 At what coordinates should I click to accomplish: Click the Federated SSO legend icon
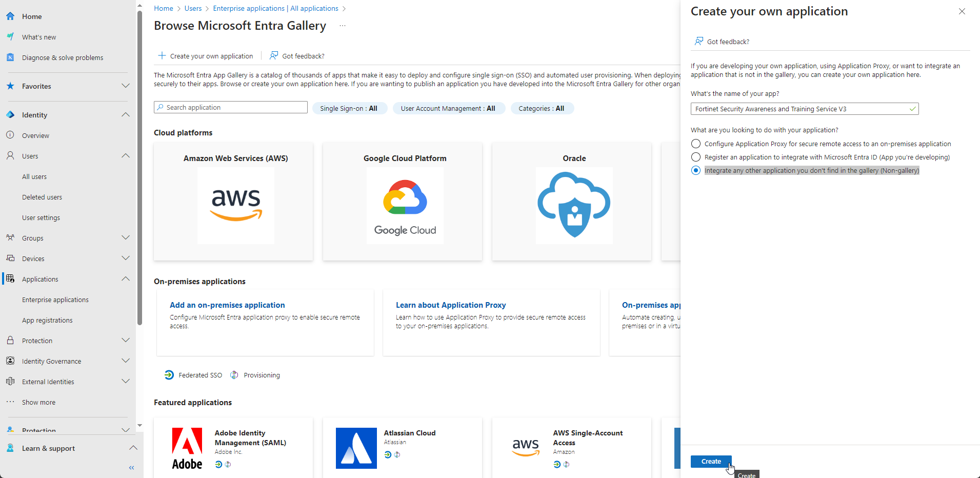[169, 375]
